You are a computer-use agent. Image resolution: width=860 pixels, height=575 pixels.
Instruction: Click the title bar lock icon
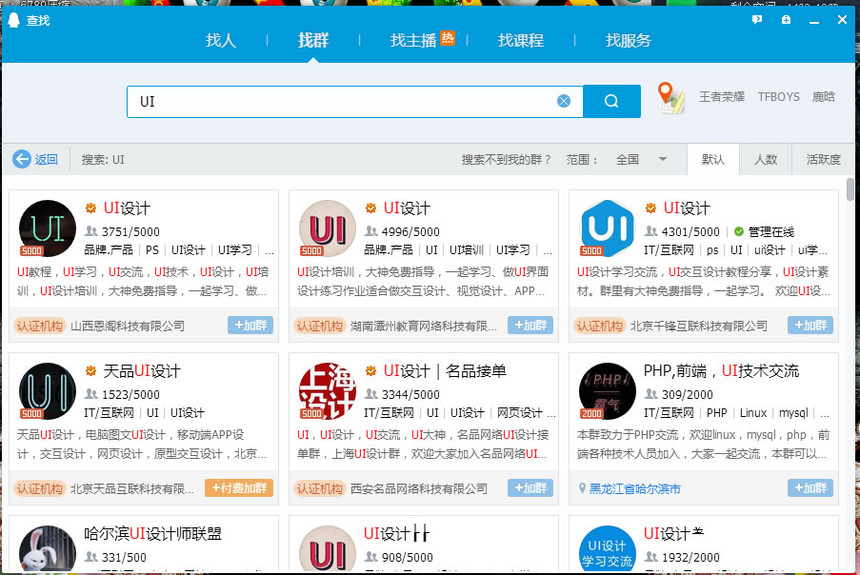pyautogui.click(x=786, y=20)
